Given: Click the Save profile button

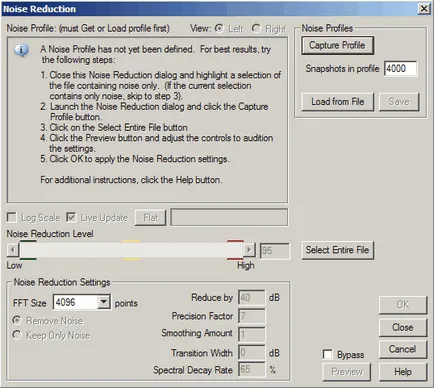Looking at the screenshot, I should coord(399,102).
